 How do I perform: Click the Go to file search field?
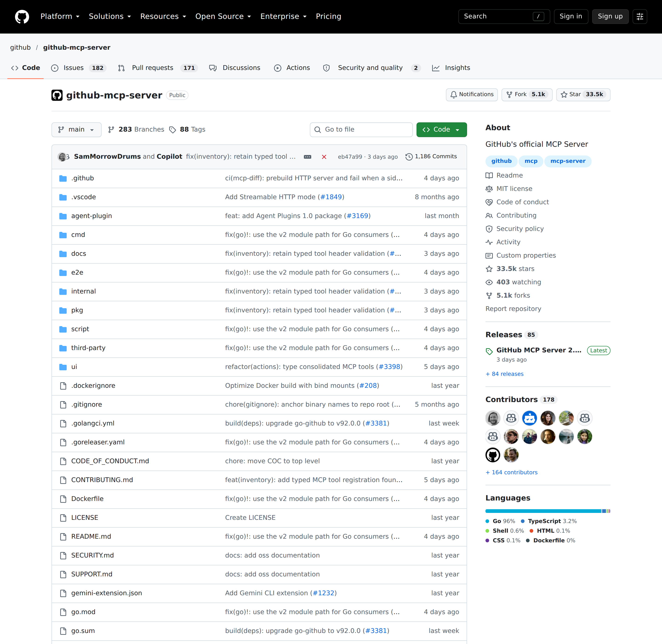pyautogui.click(x=361, y=129)
